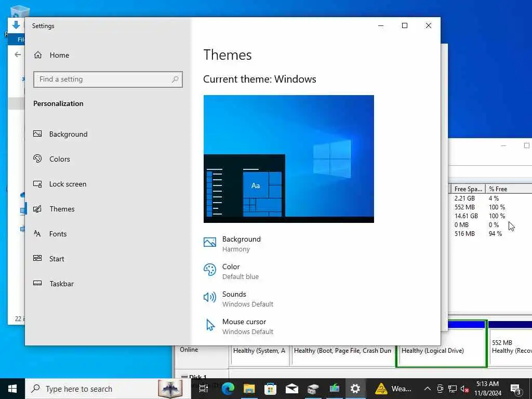Open File Explorer from taskbar
This screenshot has width=532, height=399.
click(x=249, y=389)
